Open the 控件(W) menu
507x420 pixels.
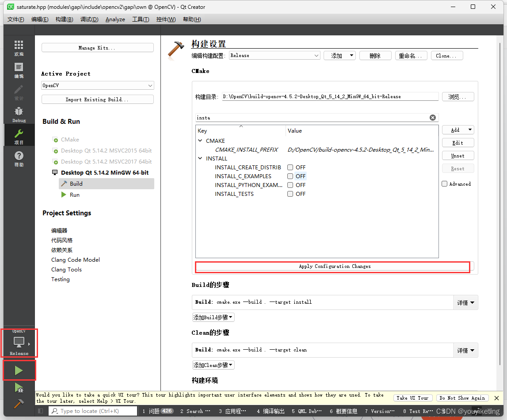click(x=166, y=19)
